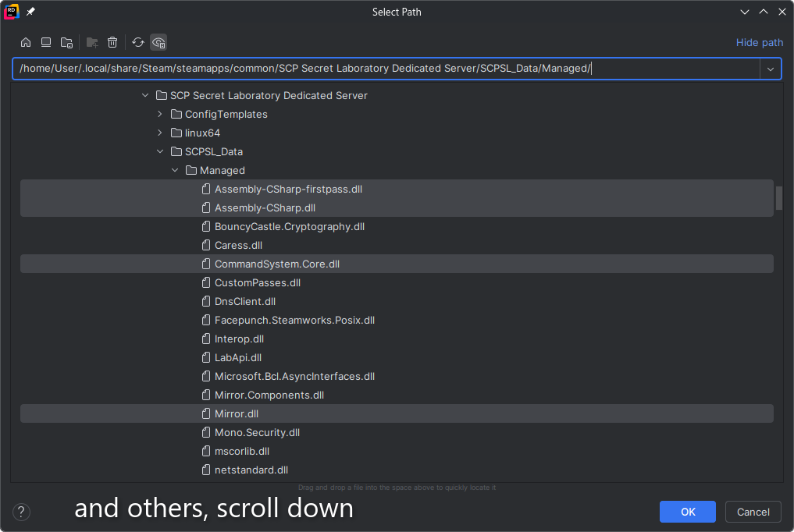Toggle show hidden files and directories
Image resolution: width=794 pixels, height=532 pixels.
(158, 42)
